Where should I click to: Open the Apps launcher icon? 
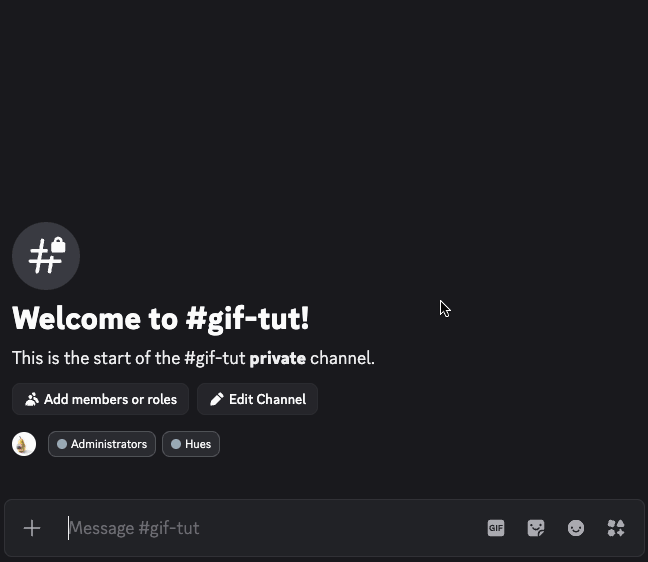coord(616,528)
